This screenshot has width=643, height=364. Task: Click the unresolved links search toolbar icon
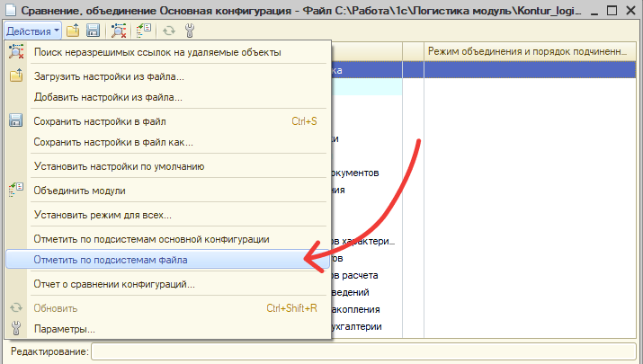(119, 31)
